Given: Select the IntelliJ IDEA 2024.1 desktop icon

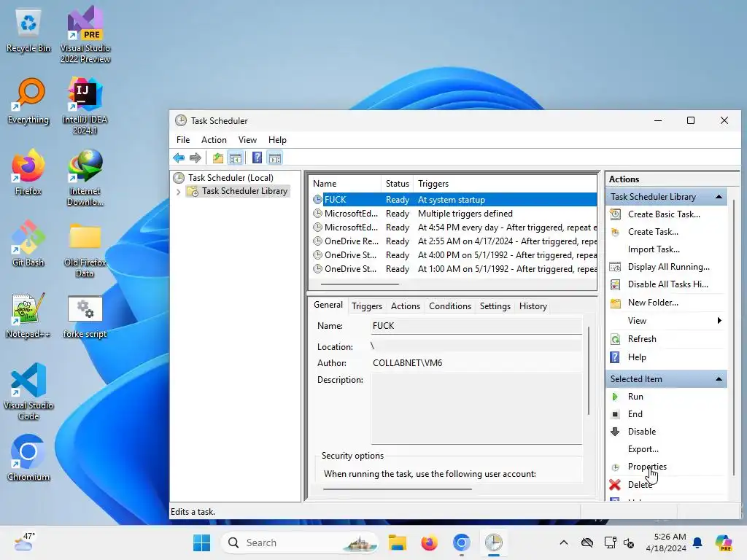Looking at the screenshot, I should click(85, 106).
